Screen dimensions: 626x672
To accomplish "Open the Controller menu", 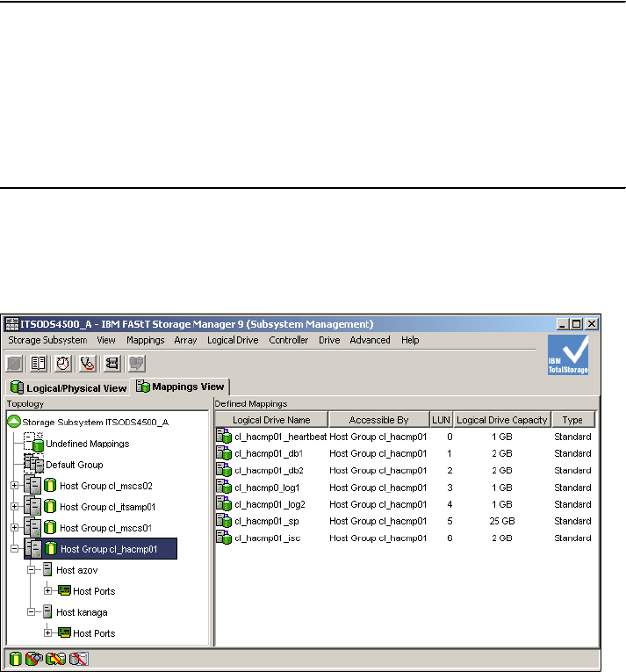I will pos(288,340).
